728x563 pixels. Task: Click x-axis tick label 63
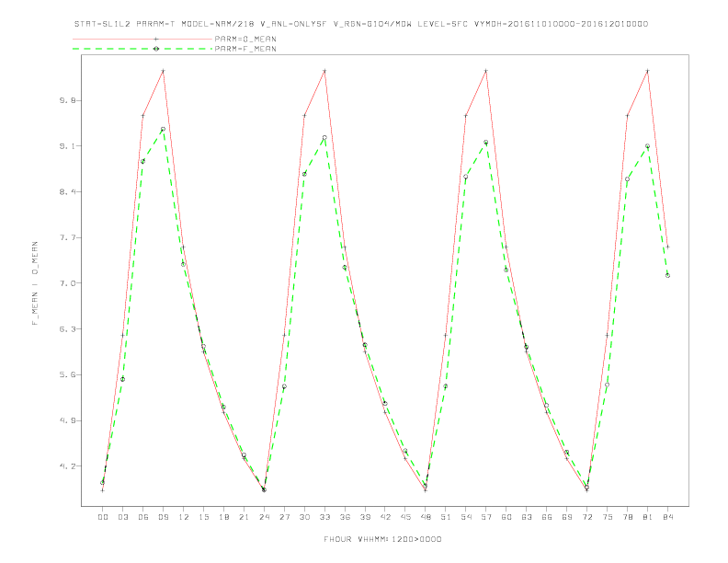[527, 517]
